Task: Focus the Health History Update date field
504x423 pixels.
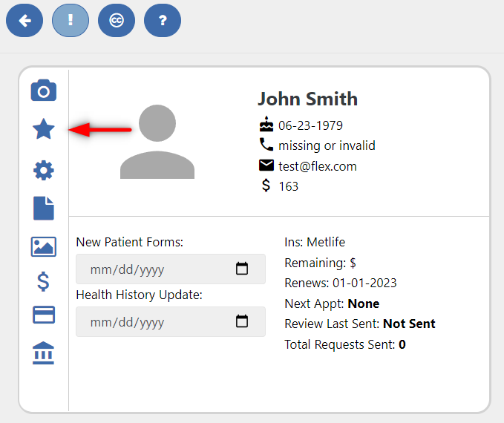Action: (x=171, y=321)
